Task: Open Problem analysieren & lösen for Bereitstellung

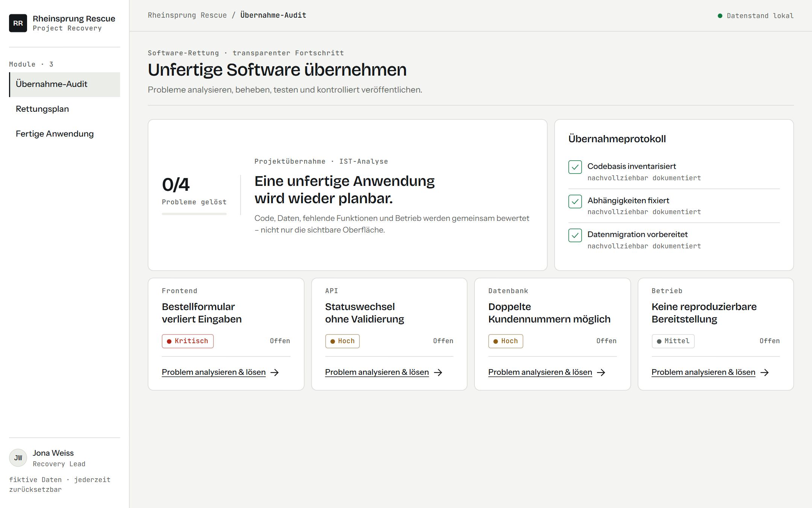Action: click(703, 372)
